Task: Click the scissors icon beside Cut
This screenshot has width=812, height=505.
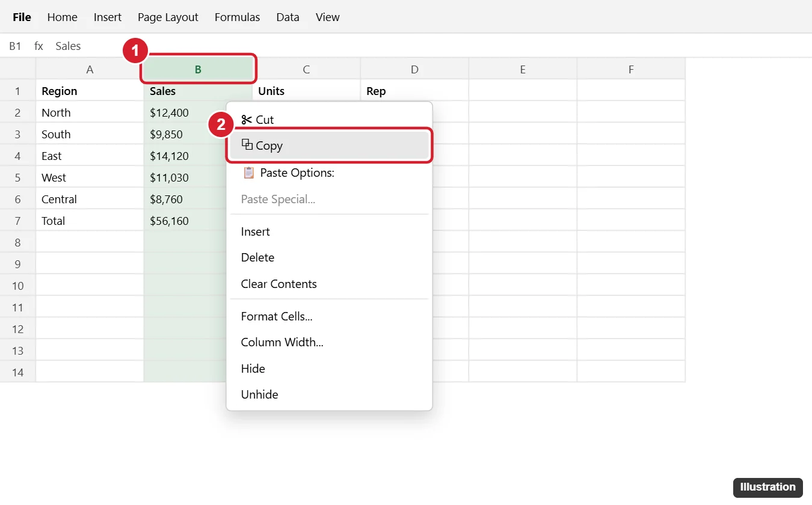Action: [x=247, y=120]
